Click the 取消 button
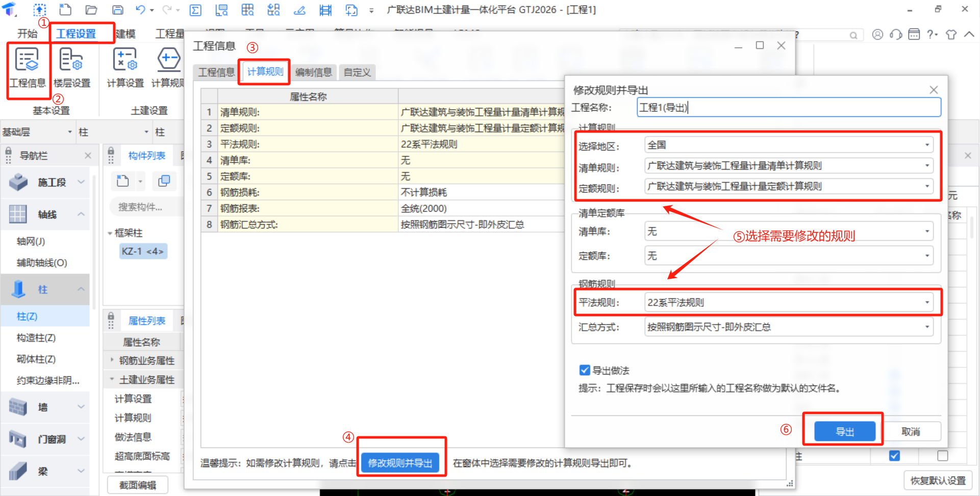980x496 pixels. point(911,432)
